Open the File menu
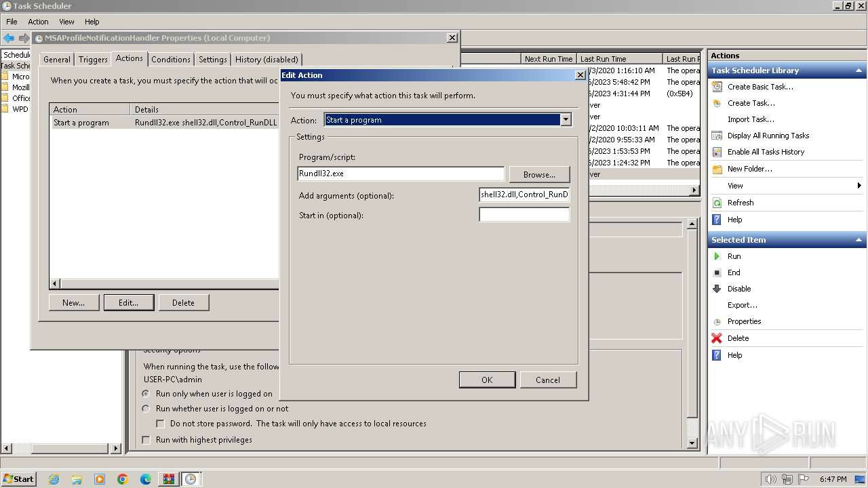868x488 pixels. pyautogui.click(x=12, y=22)
